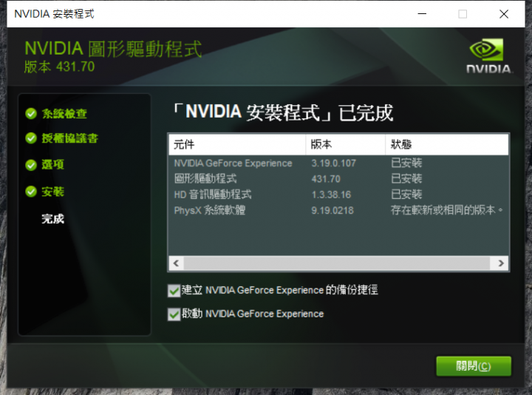This screenshot has height=395, width=532.
Task: Click version value 1.3.38.16
Action: (331, 195)
